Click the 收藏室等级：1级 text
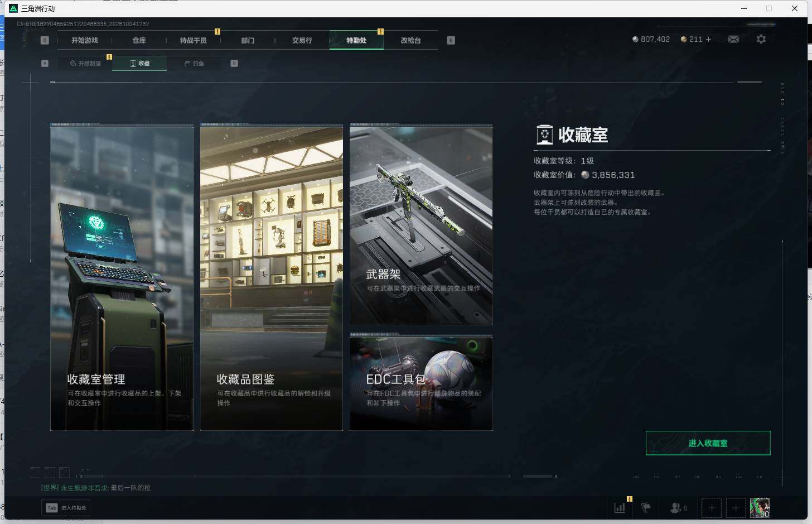Image resolution: width=812 pixels, height=524 pixels. [x=563, y=161]
